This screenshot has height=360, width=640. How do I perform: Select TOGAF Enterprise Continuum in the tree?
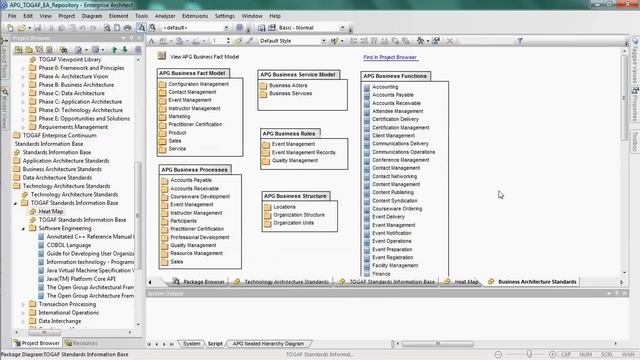click(x=60, y=136)
